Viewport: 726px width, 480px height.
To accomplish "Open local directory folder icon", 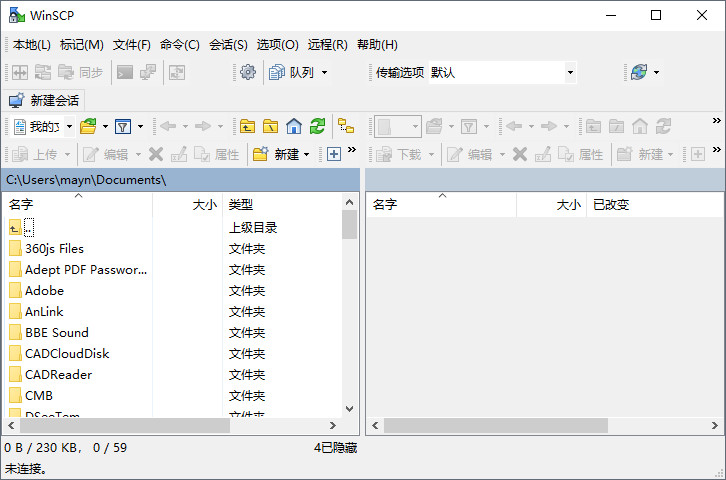I will [x=88, y=126].
